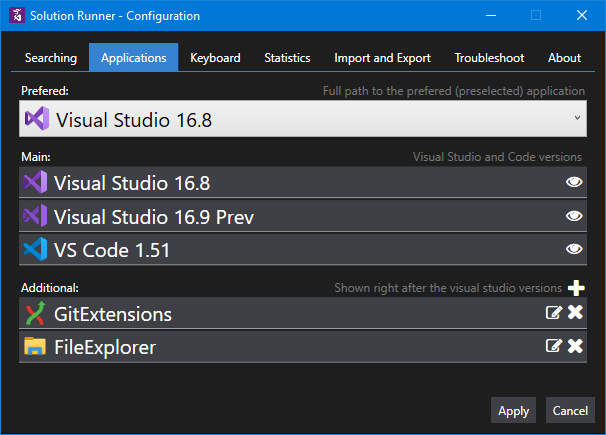Select the Troubleshoot tab
The image size is (606, 435).
point(489,58)
